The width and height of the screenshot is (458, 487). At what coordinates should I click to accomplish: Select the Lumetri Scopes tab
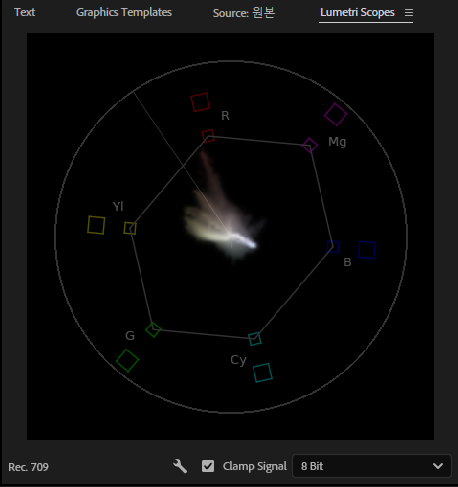click(x=357, y=12)
